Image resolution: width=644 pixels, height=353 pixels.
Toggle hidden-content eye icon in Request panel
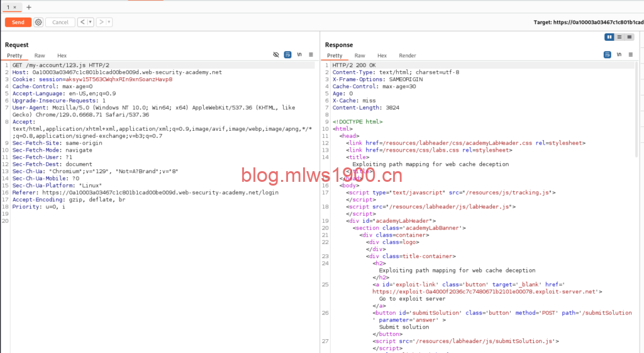coord(276,55)
